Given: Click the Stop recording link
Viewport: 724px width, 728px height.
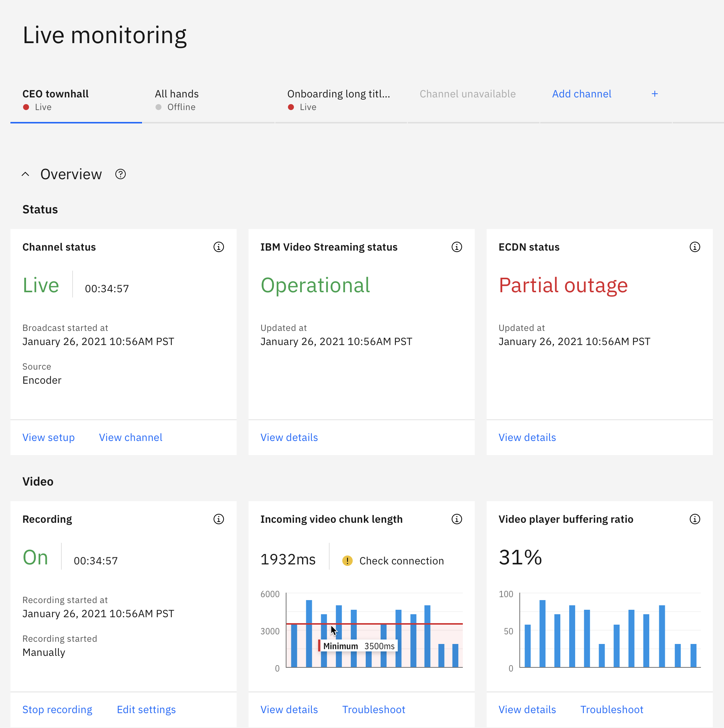Looking at the screenshot, I should pos(57,709).
